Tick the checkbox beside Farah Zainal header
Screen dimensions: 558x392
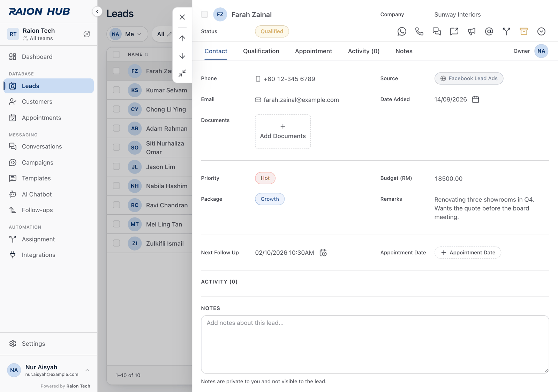(x=204, y=14)
